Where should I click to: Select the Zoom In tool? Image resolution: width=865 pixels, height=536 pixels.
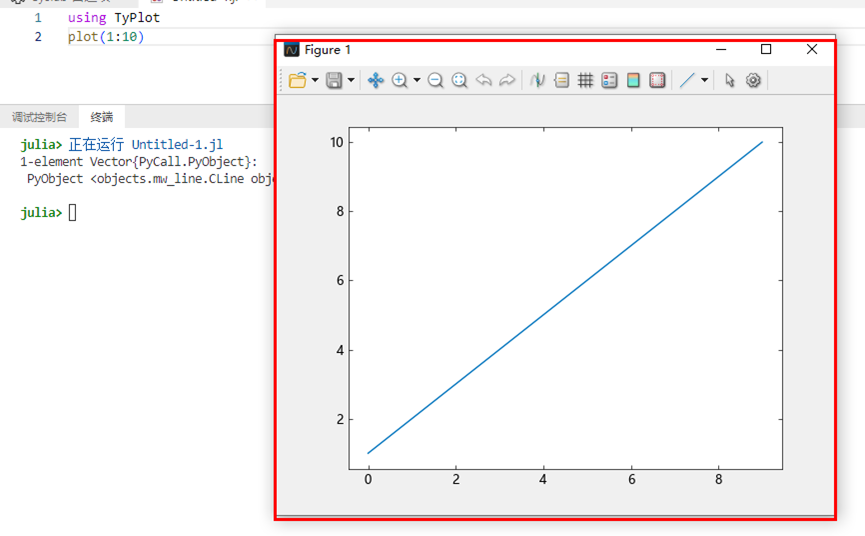point(399,81)
